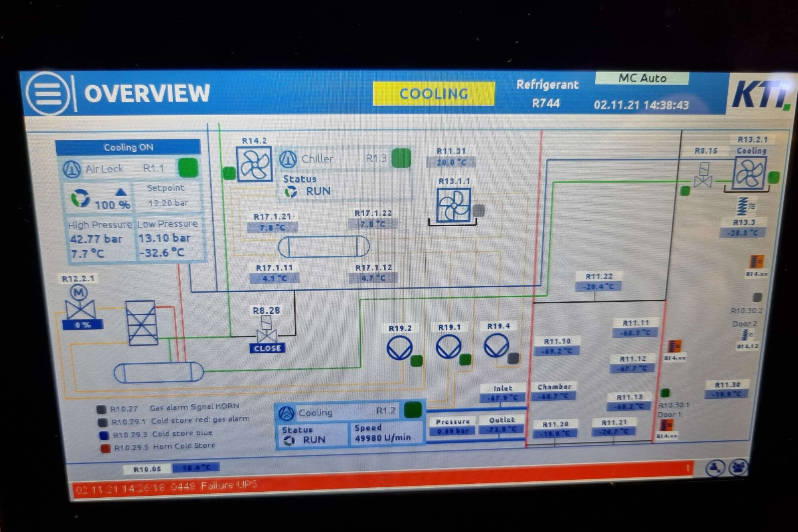Click the R14.2 fan icon
798x532 pixels.
pyautogui.click(x=254, y=164)
